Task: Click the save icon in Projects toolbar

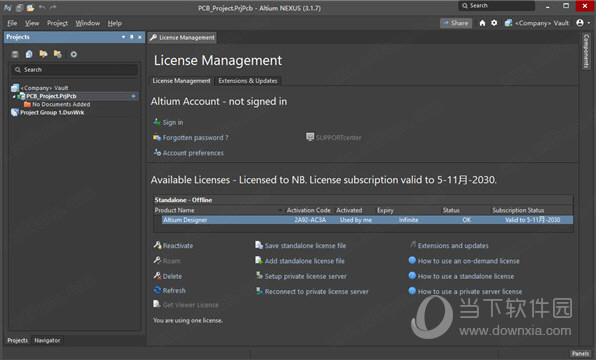Action: pyautogui.click(x=15, y=54)
